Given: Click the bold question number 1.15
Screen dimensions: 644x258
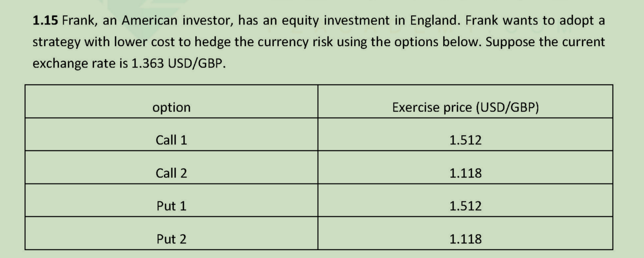Looking at the screenshot, I should tap(45, 21).
